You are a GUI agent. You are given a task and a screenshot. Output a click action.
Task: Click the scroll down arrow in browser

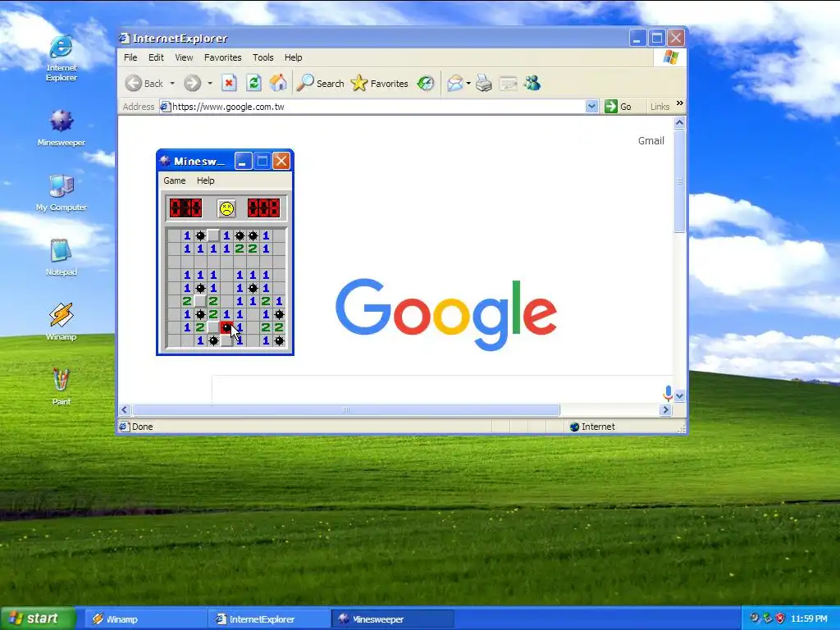[x=679, y=396]
